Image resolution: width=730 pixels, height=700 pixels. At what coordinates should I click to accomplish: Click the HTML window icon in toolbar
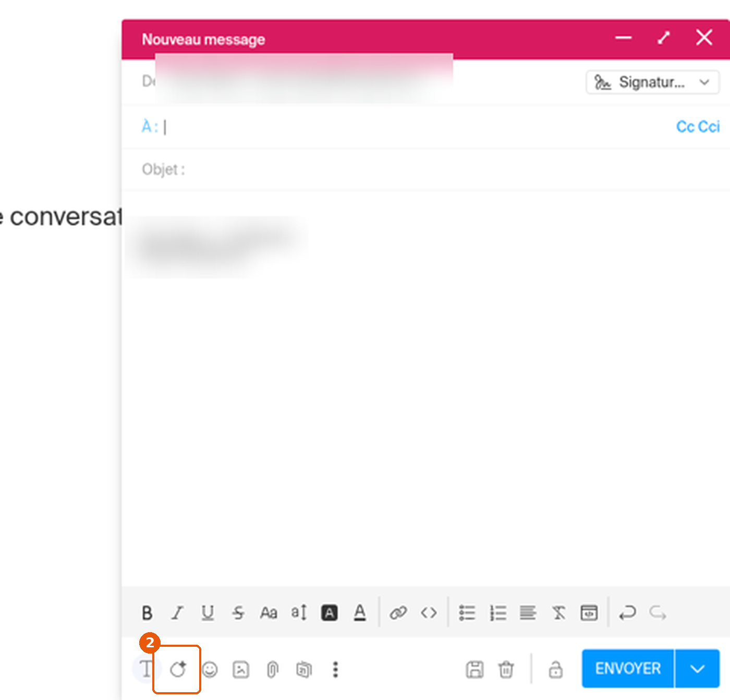(x=589, y=613)
